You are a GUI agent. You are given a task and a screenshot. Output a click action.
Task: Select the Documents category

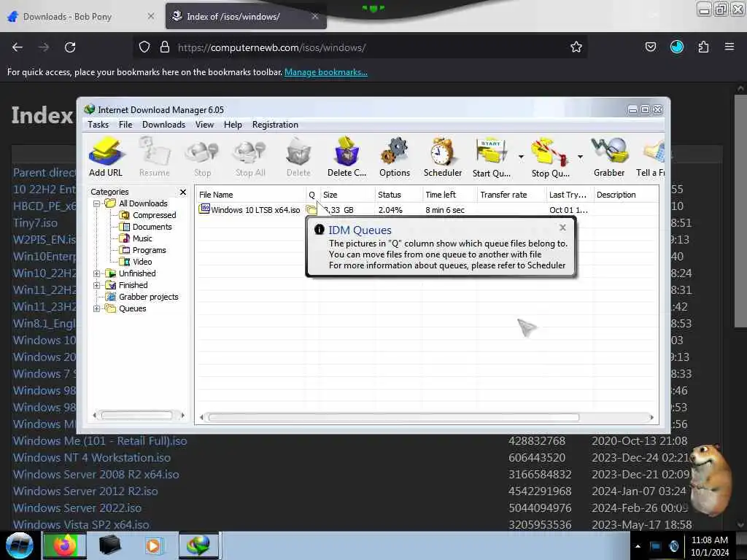point(146,227)
